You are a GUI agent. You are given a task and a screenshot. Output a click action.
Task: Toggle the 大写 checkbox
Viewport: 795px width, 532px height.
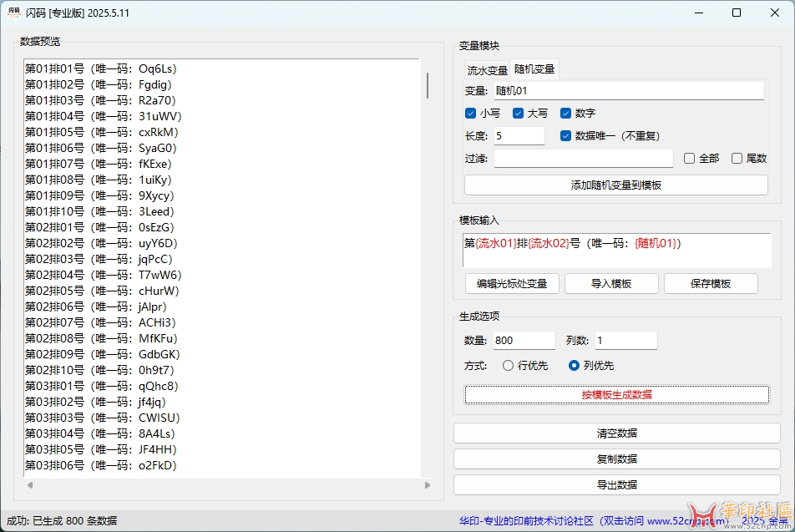(519, 113)
